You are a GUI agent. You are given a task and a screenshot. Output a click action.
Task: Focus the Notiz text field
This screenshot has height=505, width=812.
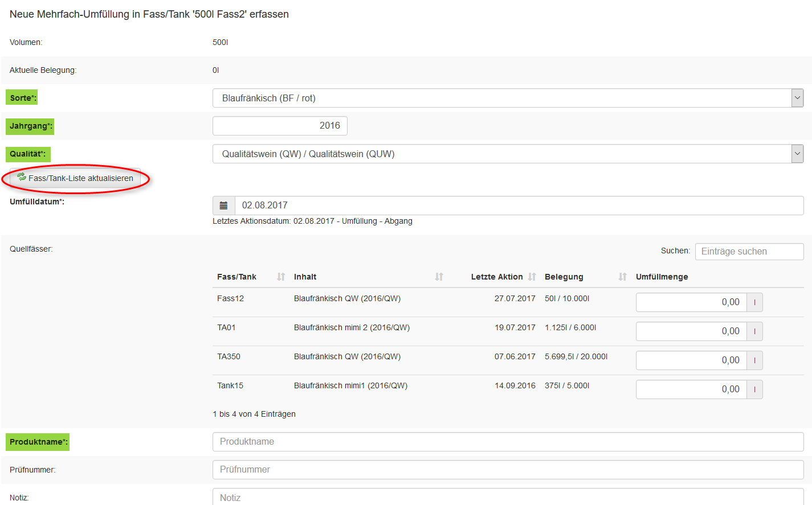pos(508,497)
